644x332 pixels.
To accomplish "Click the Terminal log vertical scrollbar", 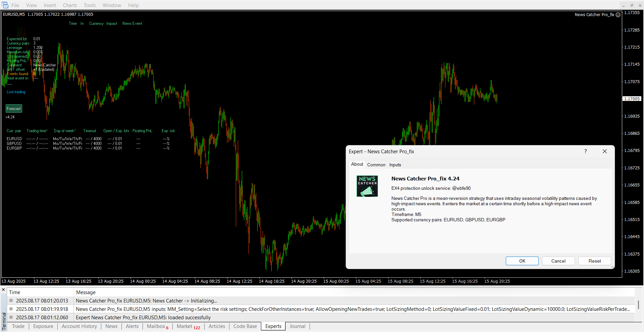I will pos(638,305).
